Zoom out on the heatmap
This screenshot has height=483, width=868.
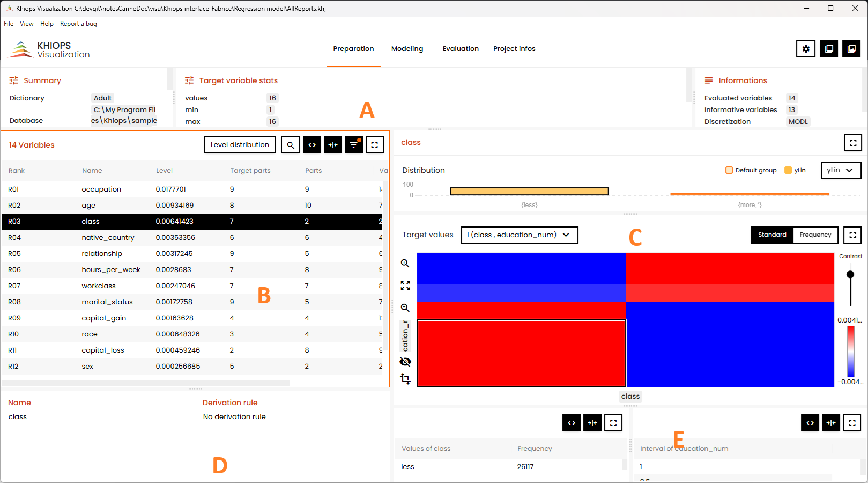click(x=405, y=308)
